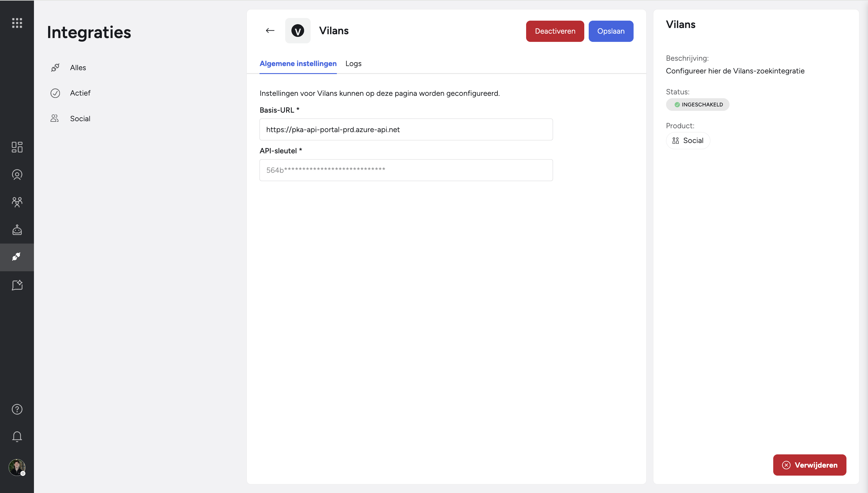Open the AI chat sparkle icon

tap(17, 285)
